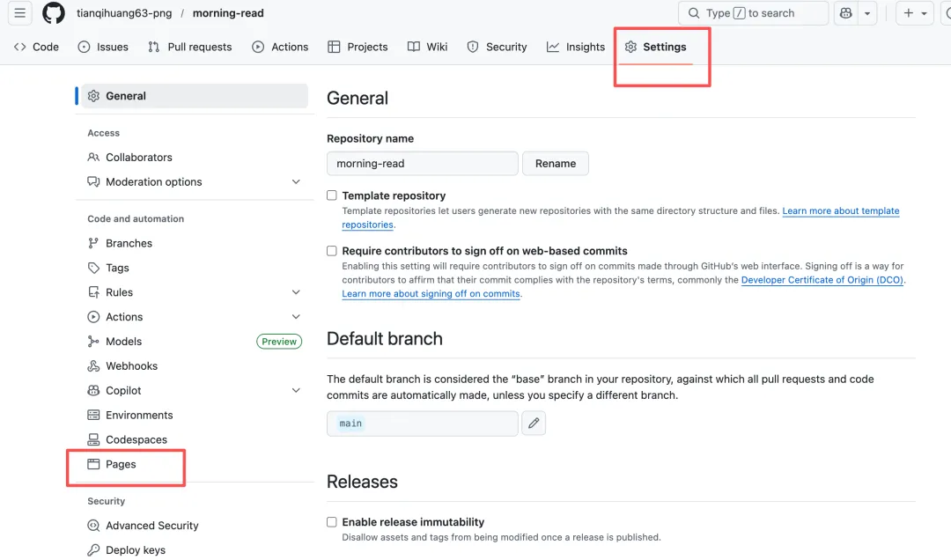The height and width of the screenshot is (560, 951).
Task: Click the Rename button
Action: click(556, 164)
